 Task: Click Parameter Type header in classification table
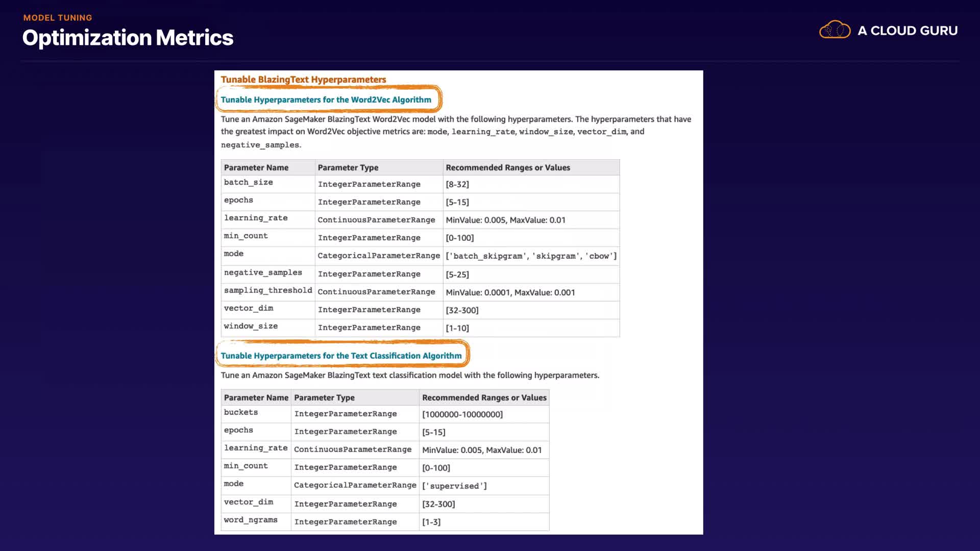[x=324, y=397]
